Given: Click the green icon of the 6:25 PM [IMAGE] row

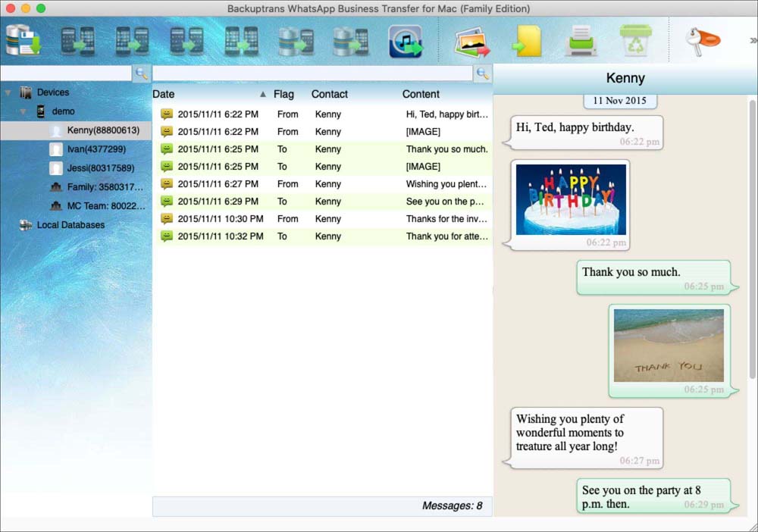Looking at the screenshot, I should [167, 166].
